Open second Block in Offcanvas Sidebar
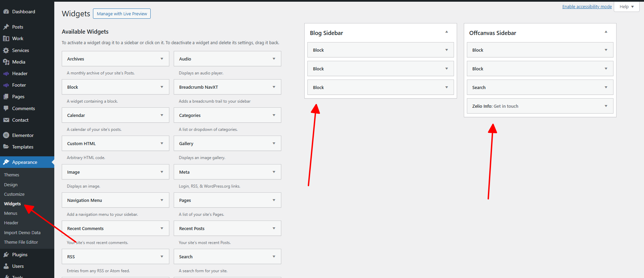The image size is (644, 278). coord(540,69)
